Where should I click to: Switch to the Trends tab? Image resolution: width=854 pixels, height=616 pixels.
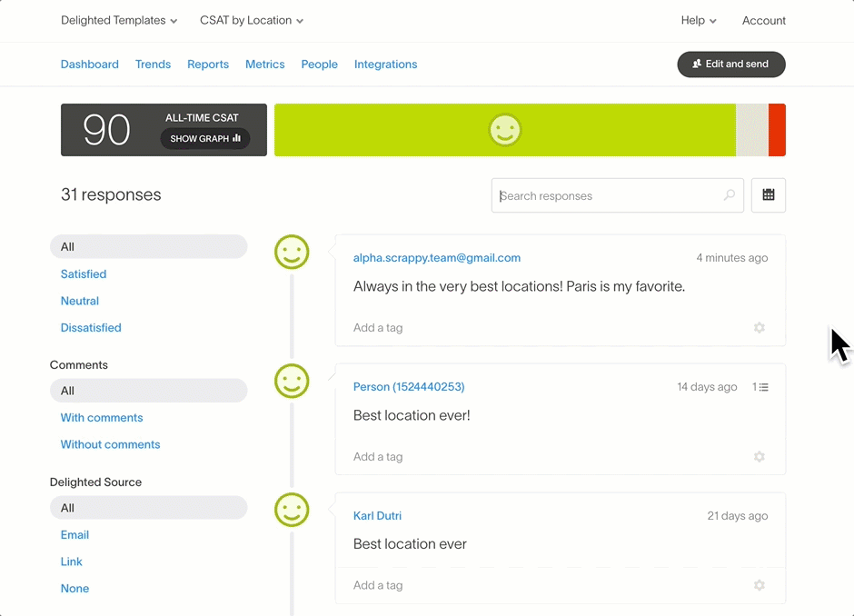point(153,65)
